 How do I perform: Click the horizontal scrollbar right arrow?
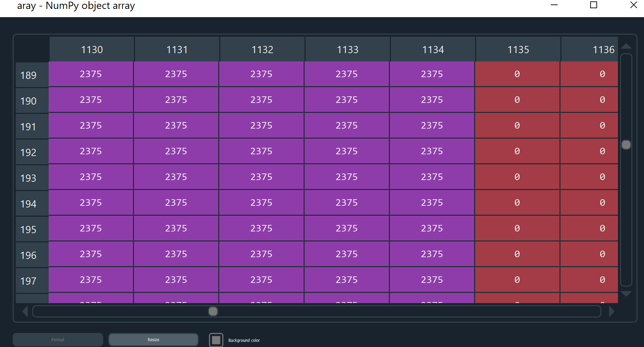[611, 311]
